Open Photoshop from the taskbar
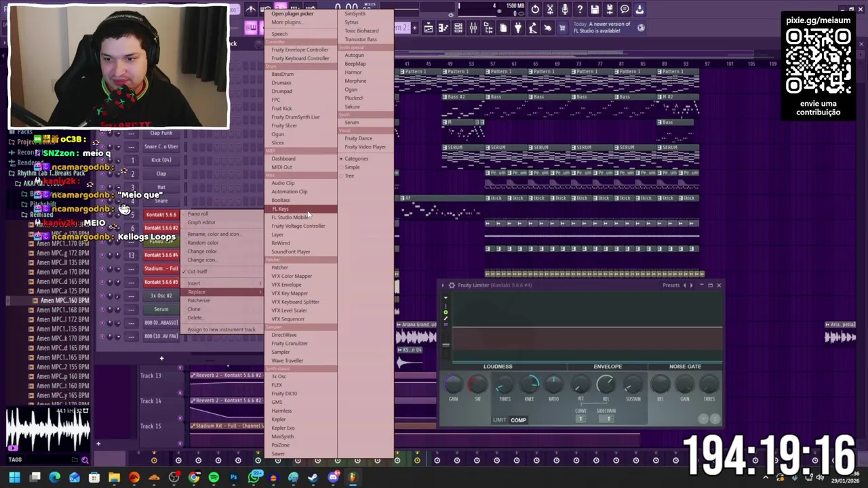This screenshot has width=868, height=488. pyautogui.click(x=233, y=478)
